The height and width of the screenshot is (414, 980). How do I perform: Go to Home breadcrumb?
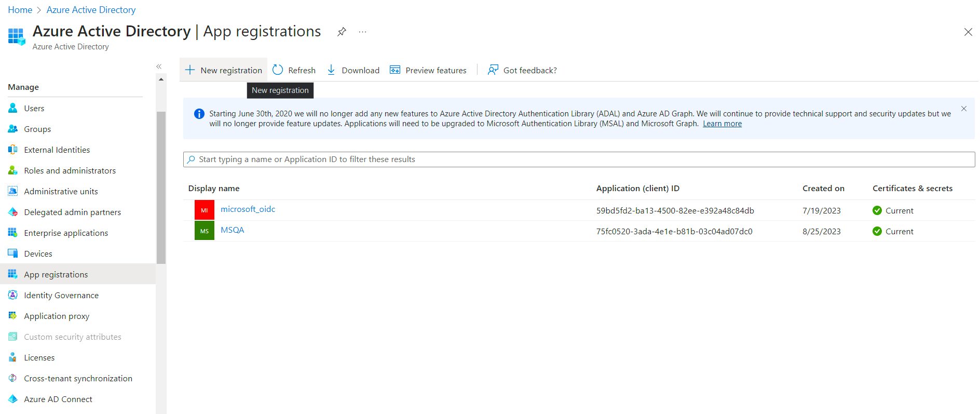(20, 10)
